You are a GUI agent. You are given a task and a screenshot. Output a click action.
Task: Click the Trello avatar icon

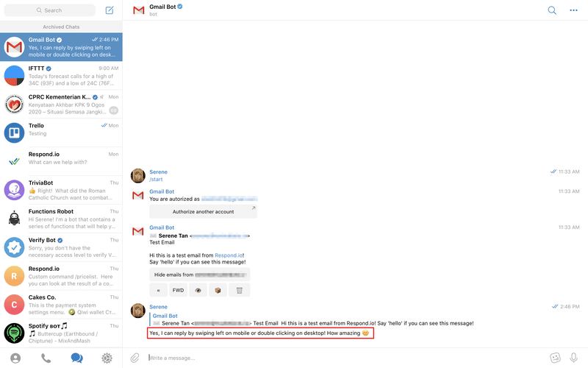tap(14, 133)
